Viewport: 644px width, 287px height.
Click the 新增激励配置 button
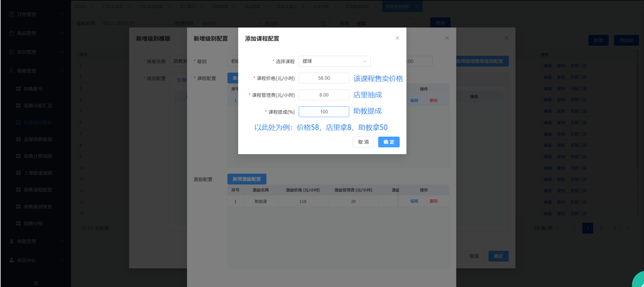pyautogui.click(x=247, y=179)
